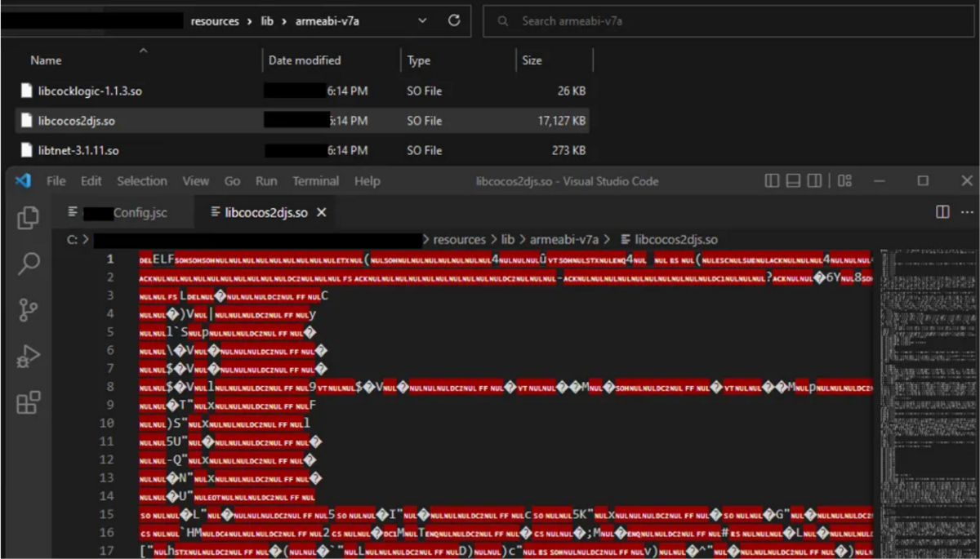Open the Explorer view in VS Code

pyautogui.click(x=29, y=218)
